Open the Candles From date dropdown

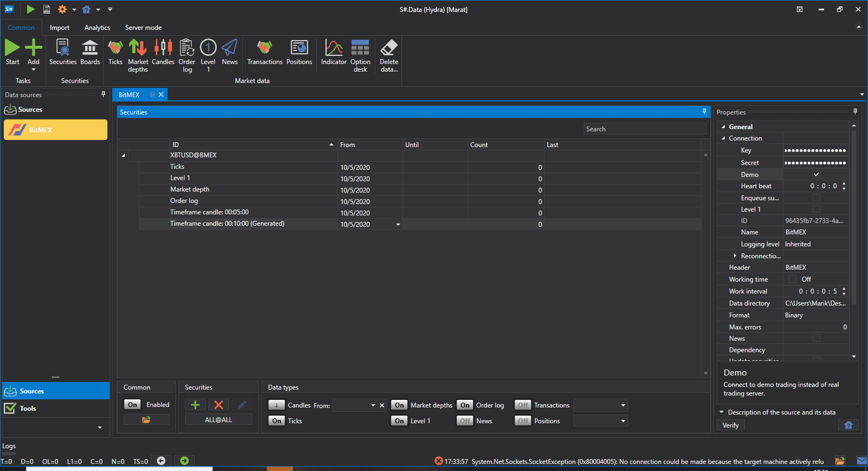coord(373,405)
